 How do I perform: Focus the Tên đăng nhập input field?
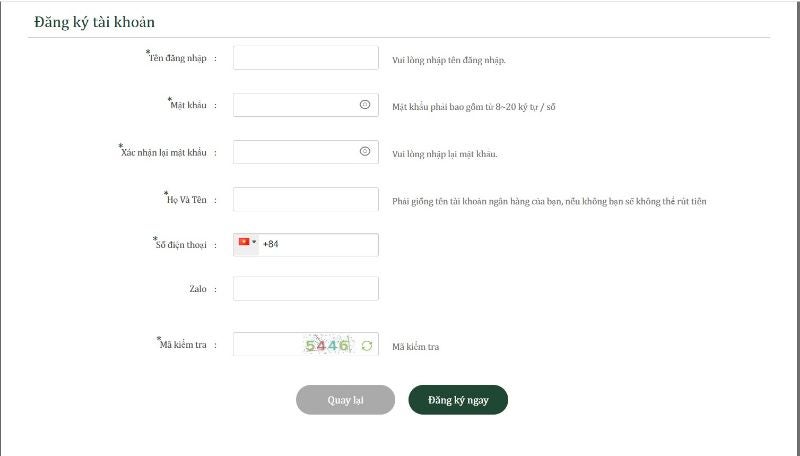tap(305, 58)
